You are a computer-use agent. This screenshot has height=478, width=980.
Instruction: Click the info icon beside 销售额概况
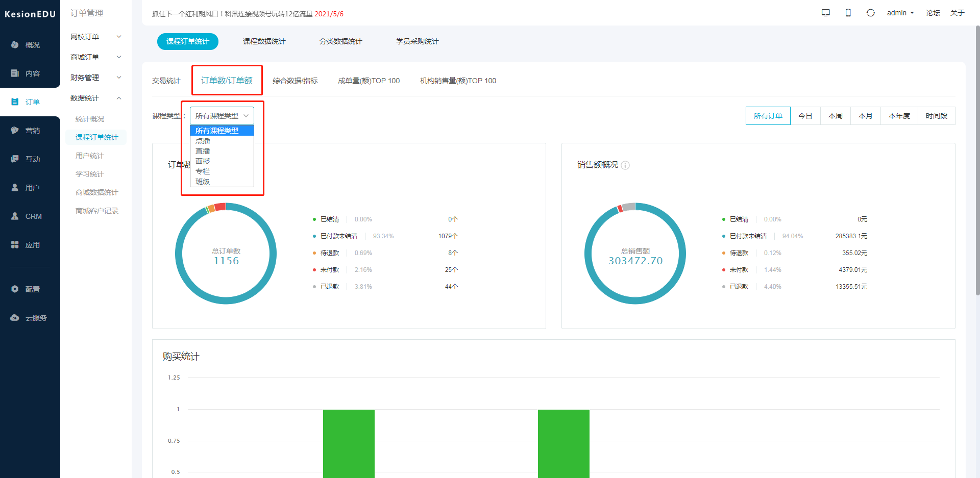click(625, 165)
